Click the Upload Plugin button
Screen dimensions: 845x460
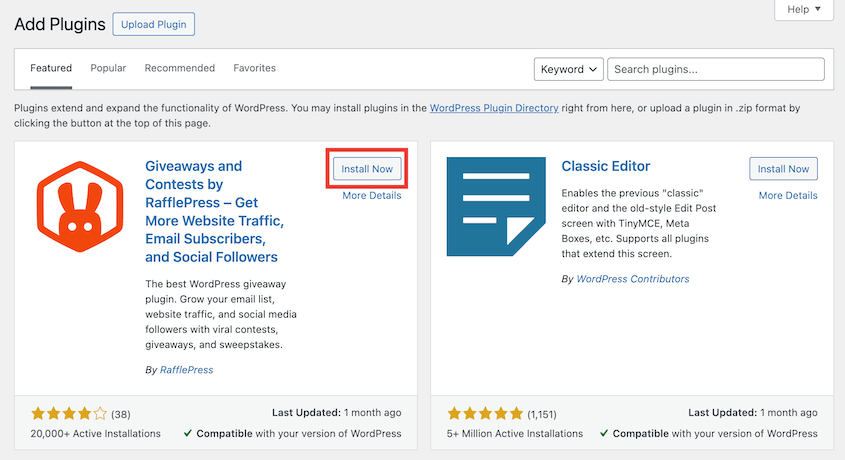154,24
